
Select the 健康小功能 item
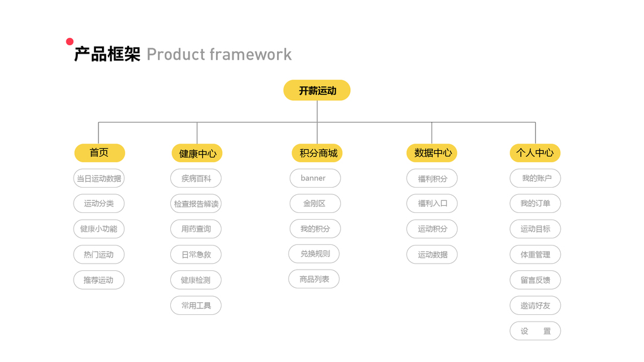point(99,229)
